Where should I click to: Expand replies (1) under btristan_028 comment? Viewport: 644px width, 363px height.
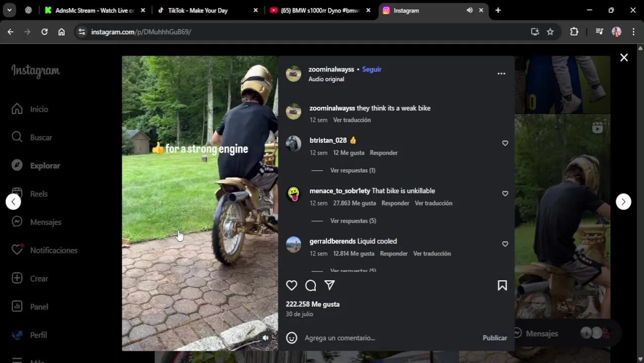pos(353,170)
